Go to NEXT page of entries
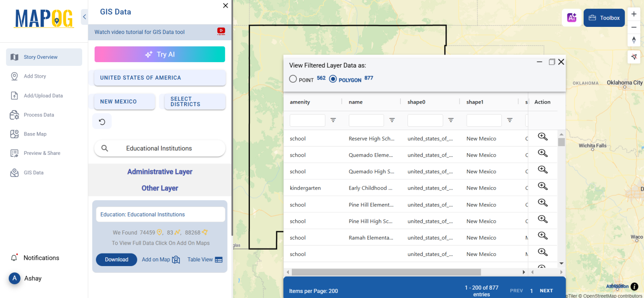 click(546, 290)
